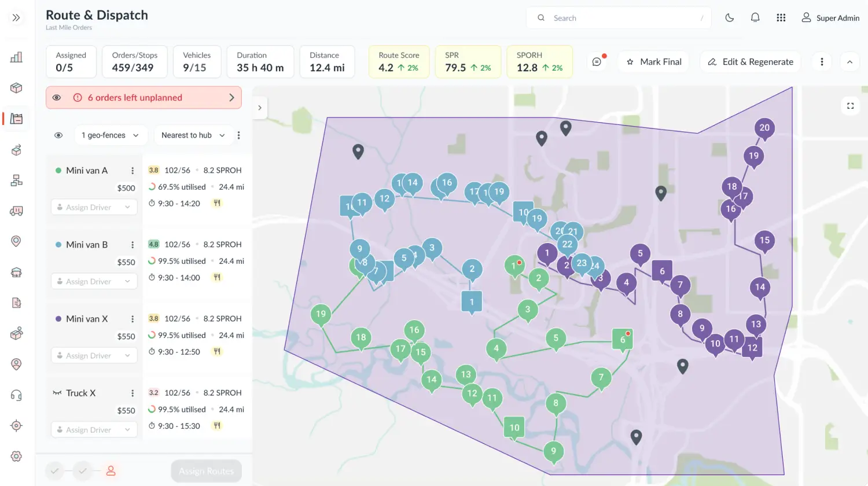
Task: Collapse the summary stats header chevron
Action: coord(849,61)
